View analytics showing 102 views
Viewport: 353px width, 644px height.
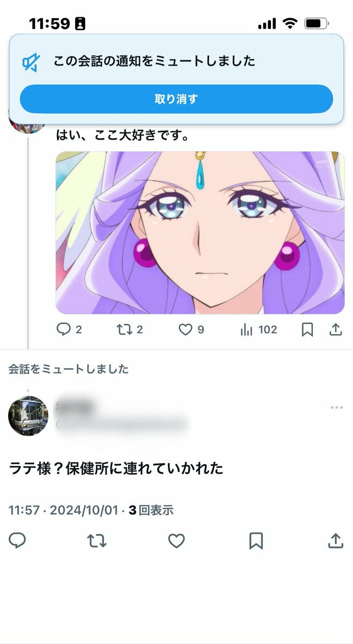[259, 330]
